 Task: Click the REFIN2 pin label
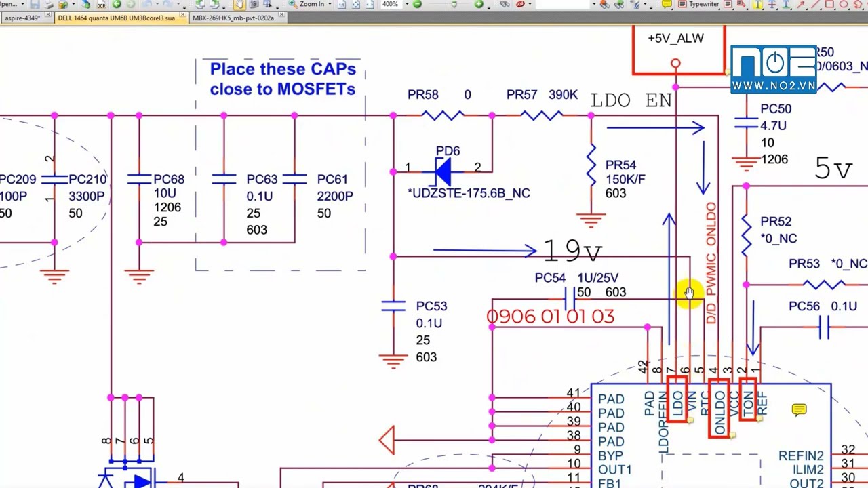pyautogui.click(x=801, y=456)
